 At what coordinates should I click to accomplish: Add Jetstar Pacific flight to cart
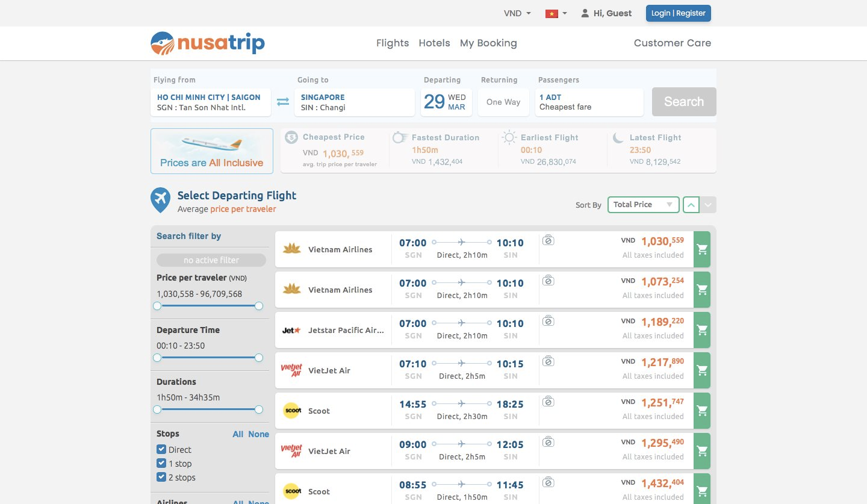pyautogui.click(x=702, y=330)
